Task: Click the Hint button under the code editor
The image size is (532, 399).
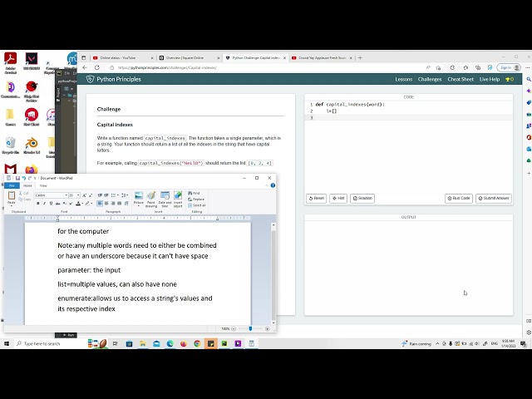Action: pos(338,198)
